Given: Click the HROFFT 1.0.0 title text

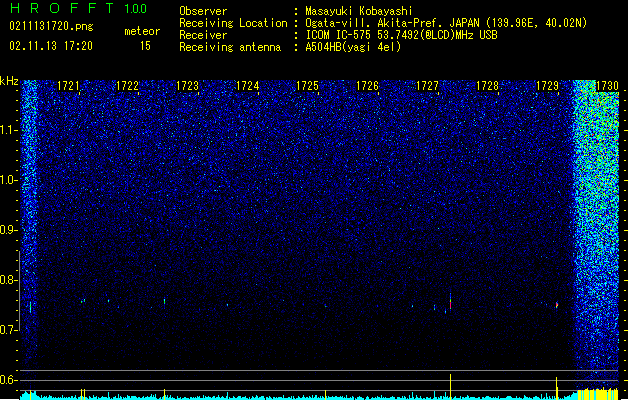Looking at the screenshot, I should coord(79,8).
